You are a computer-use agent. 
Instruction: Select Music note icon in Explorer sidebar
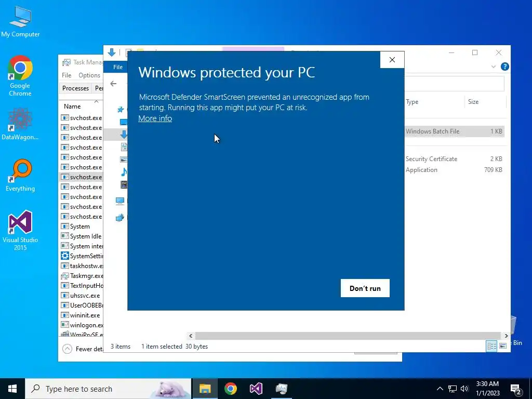pos(124,171)
